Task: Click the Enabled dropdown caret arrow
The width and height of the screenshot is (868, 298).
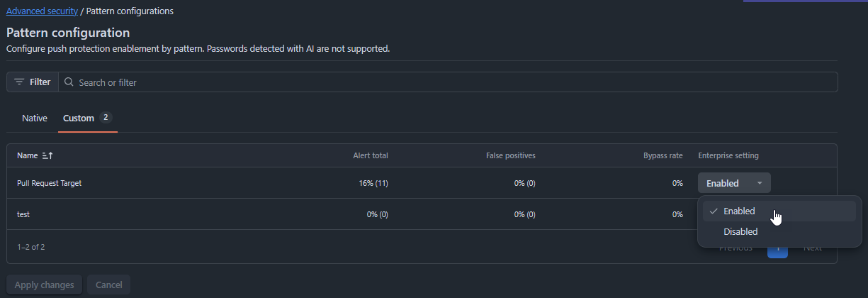Action: (x=760, y=183)
